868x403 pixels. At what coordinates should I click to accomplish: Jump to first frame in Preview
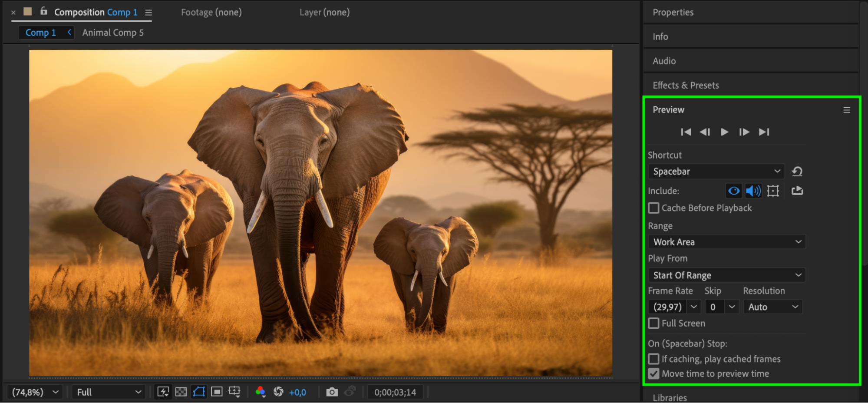[x=686, y=132]
